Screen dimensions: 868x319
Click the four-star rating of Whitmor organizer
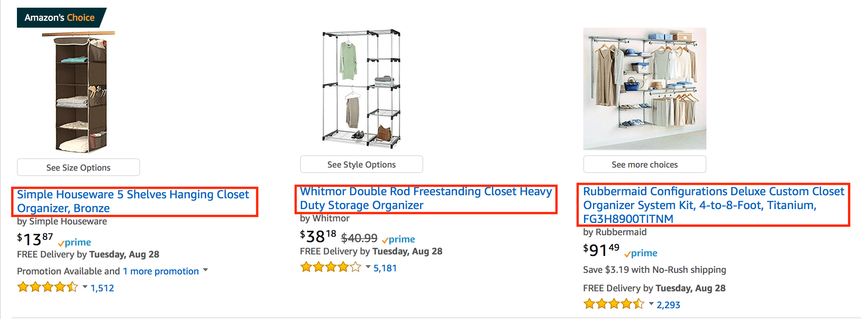click(331, 267)
